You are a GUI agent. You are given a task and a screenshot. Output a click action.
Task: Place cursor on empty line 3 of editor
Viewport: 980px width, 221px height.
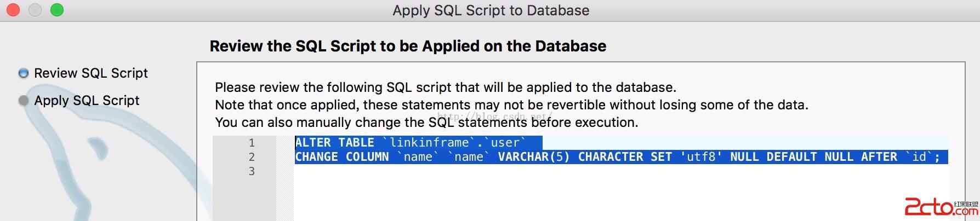tap(622, 171)
